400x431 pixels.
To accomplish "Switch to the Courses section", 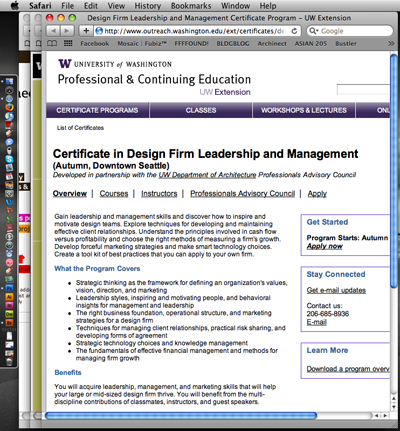I will (x=114, y=194).
